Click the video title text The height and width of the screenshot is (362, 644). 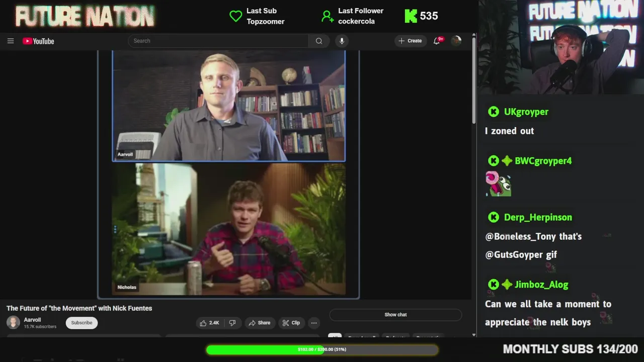(79, 308)
